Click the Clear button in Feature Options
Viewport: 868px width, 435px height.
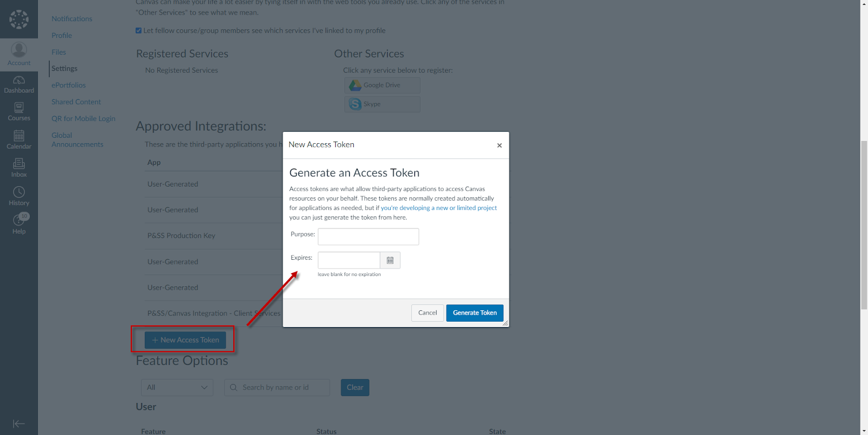[355, 387]
